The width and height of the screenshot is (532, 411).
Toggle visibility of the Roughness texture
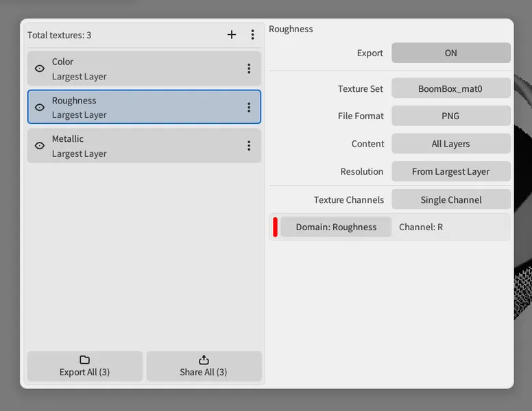click(40, 108)
